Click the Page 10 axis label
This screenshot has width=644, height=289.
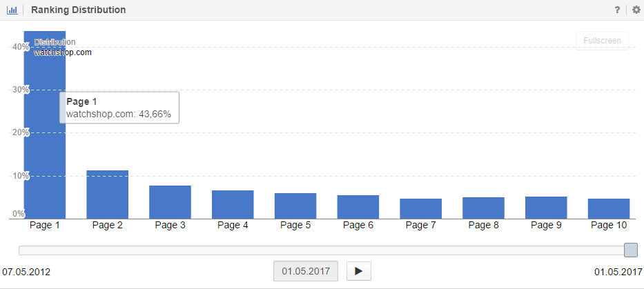(x=609, y=226)
